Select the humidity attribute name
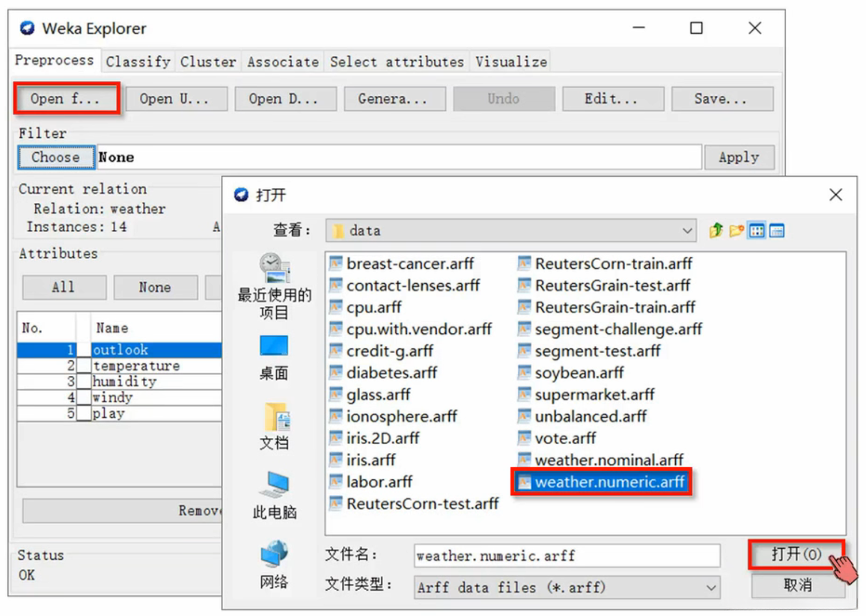Viewport: 866px width, 616px height. [x=125, y=381]
